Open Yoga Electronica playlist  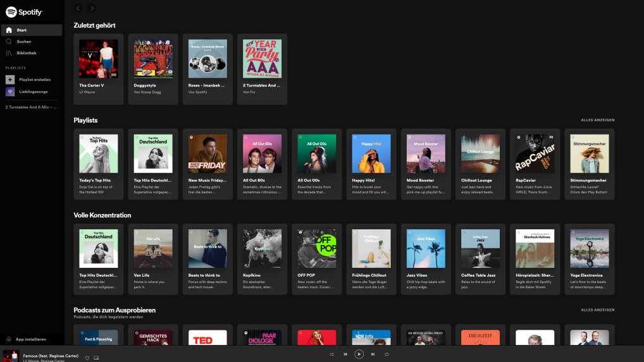point(590,259)
